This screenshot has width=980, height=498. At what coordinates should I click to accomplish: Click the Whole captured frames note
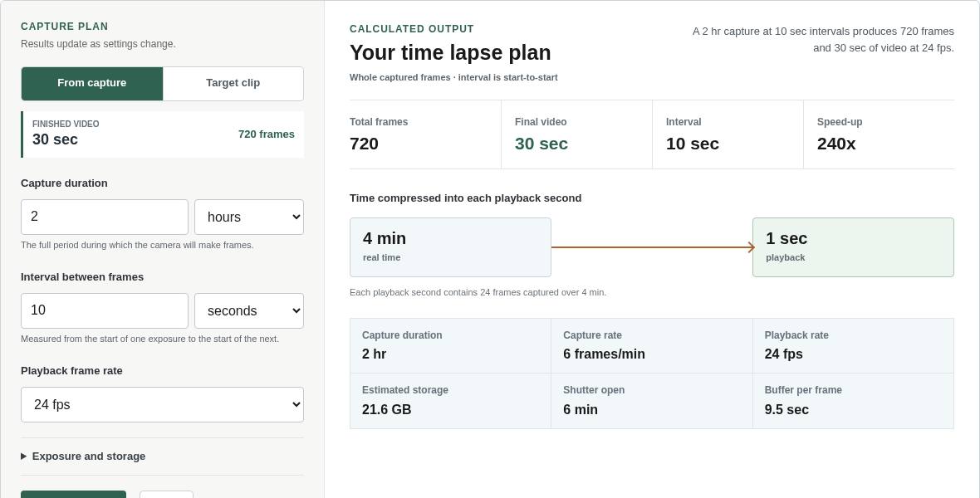click(453, 77)
